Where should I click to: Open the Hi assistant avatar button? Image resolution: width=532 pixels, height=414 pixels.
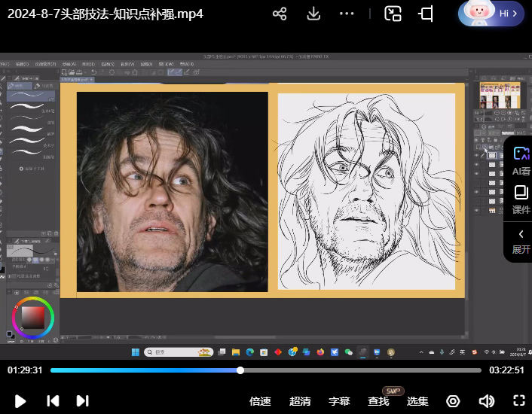tap(491, 14)
